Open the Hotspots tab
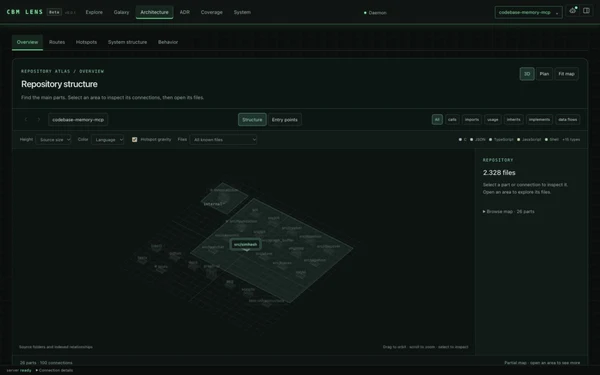Image resolution: width=600 pixels, height=375 pixels. click(86, 42)
